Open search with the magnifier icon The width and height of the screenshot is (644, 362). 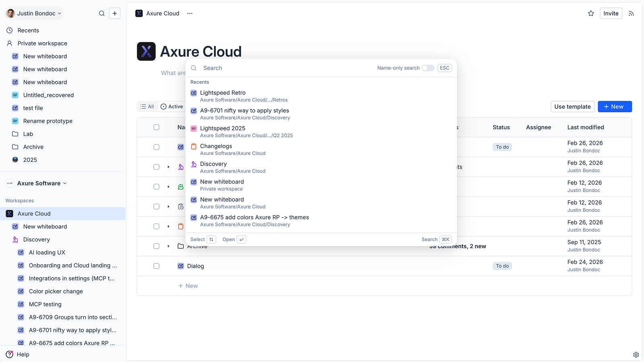click(102, 13)
